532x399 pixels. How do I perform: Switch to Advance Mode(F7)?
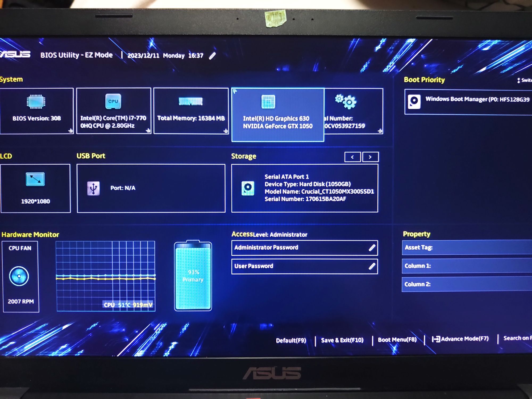[x=460, y=339]
